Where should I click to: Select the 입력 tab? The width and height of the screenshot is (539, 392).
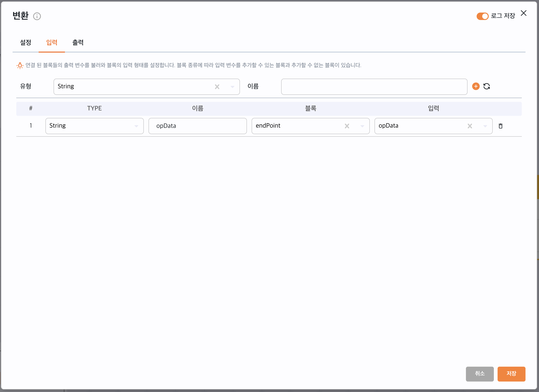click(52, 43)
